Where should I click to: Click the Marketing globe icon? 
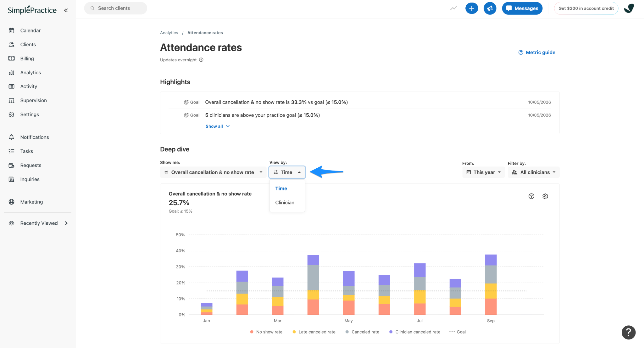tap(12, 202)
